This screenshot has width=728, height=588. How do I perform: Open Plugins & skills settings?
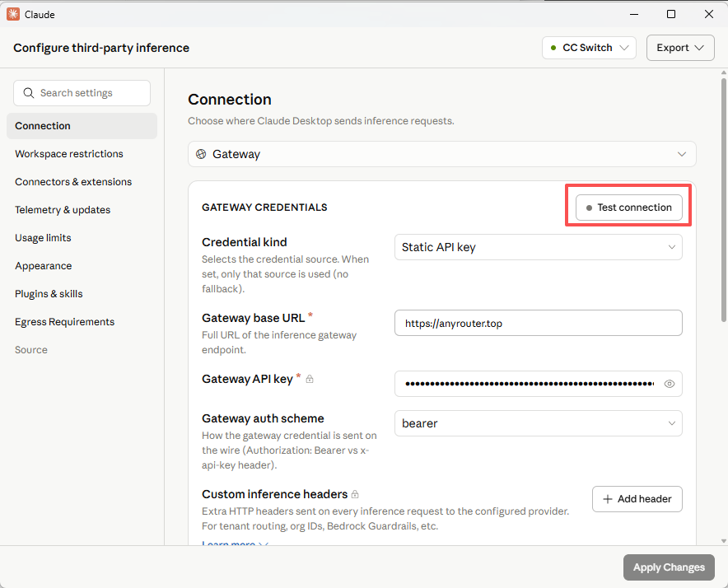click(82, 293)
